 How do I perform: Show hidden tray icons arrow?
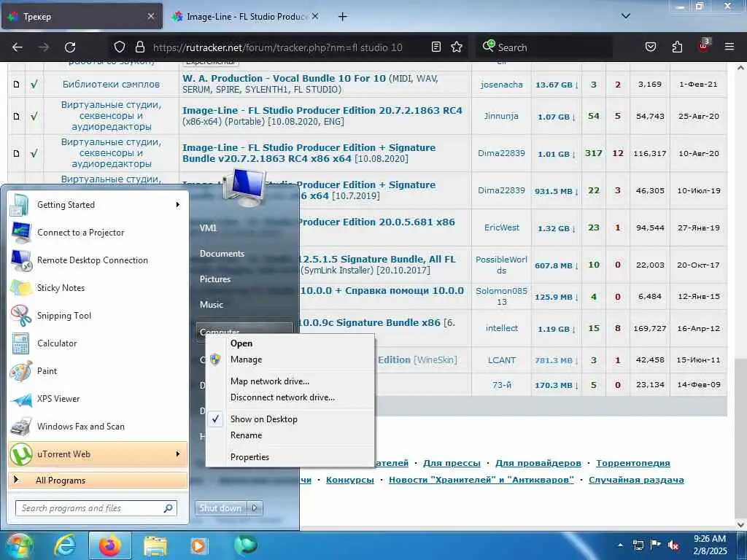click(x=620, y=545)
